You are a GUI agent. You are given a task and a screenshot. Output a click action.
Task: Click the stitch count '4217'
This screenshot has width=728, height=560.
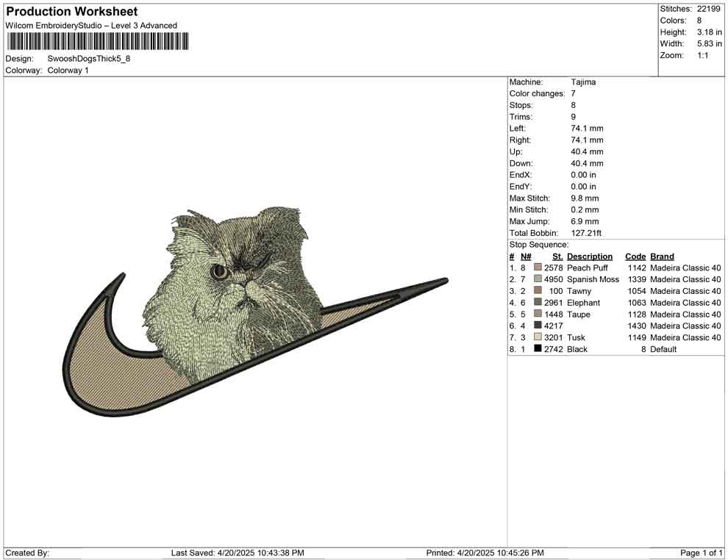pyautogui.click(x=554, y=326)
